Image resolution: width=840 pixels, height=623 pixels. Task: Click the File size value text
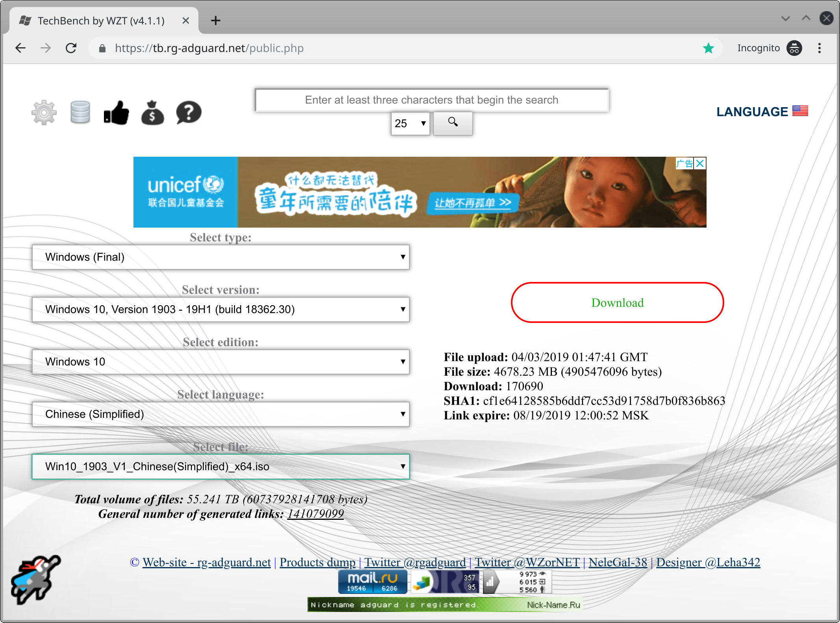(578, 371)
